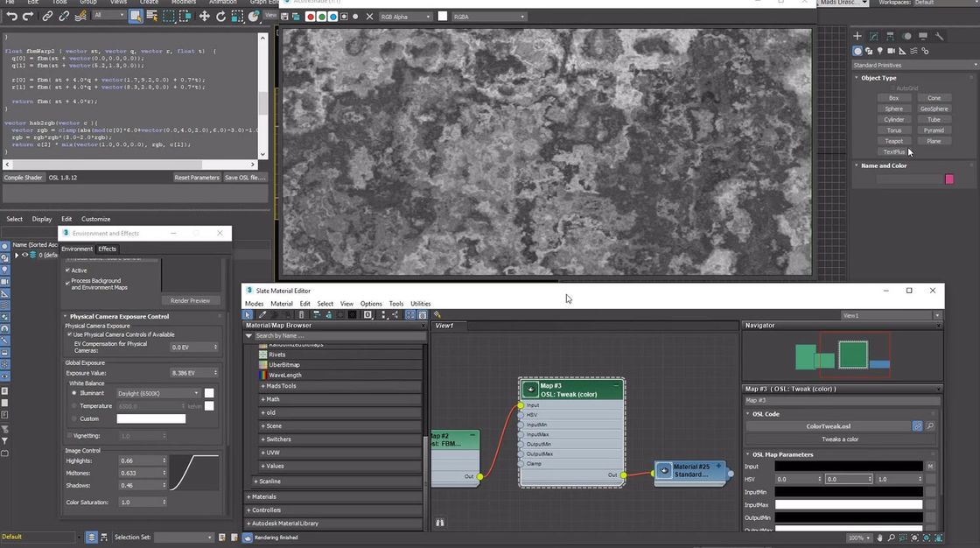The height and width of the screenshot is (548, 980).
Task: Open the Options menu in Slate editor
Action: point(371,304)
